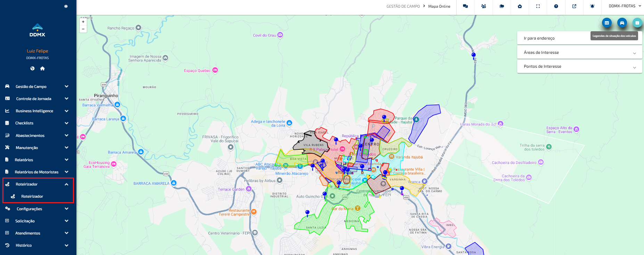Image resolution: width=644 pixels, height=255 pixels.
Task: Open Relatórios de Motoristas menu item
Action: (36, 172)
